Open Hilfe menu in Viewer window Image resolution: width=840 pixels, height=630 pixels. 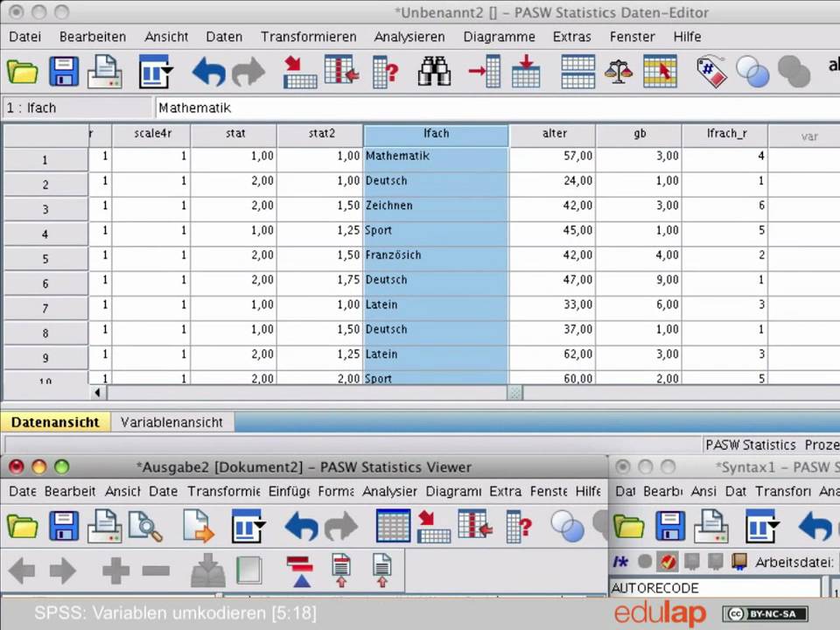(x=588, y=491)
